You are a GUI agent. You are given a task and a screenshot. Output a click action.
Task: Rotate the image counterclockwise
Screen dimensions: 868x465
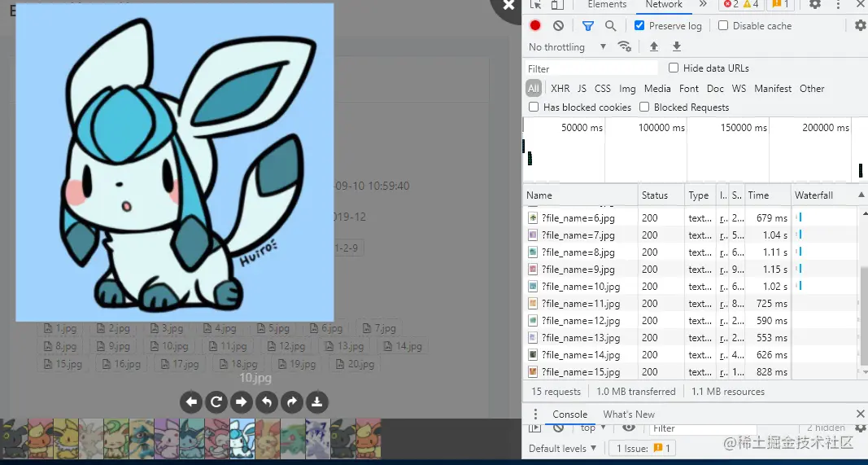[267, 401]
